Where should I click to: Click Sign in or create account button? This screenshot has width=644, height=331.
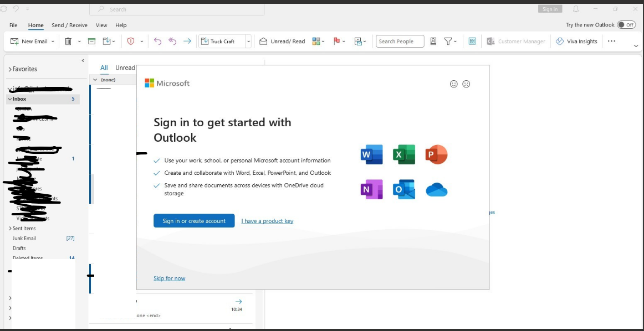195,221
